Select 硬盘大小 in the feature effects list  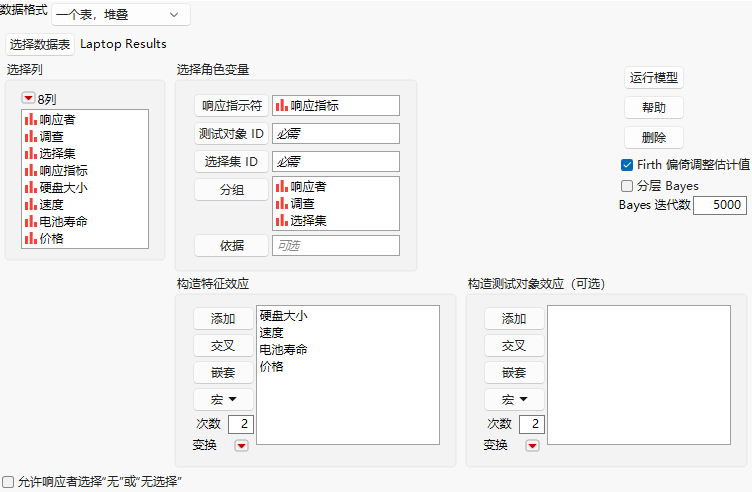(283, 316)
